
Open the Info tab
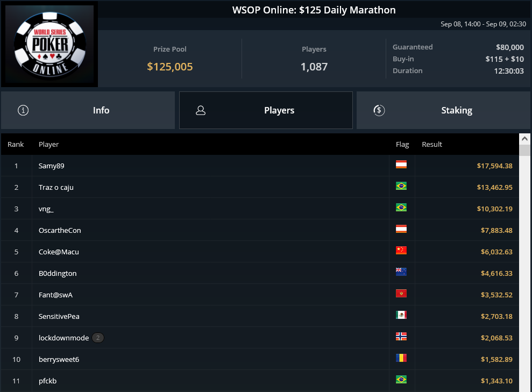[88, 110]
